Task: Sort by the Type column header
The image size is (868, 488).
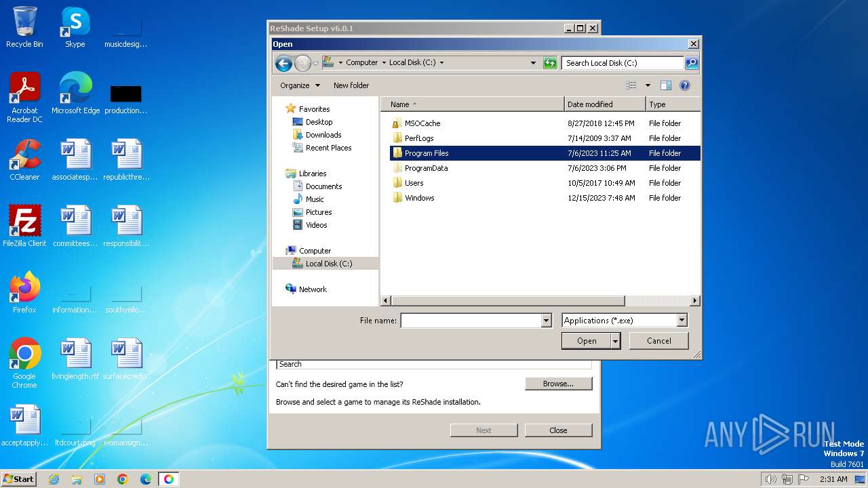Action: click(673, 104)
